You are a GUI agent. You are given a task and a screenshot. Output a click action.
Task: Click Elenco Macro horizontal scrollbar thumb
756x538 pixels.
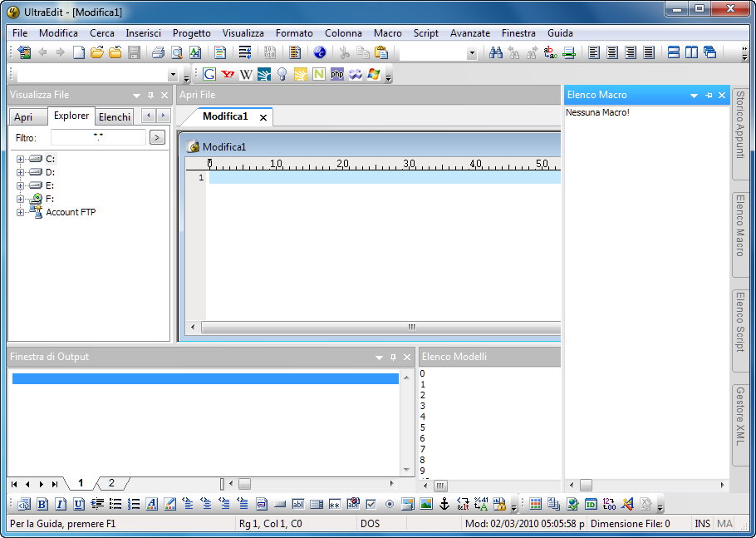coord(586,485)
